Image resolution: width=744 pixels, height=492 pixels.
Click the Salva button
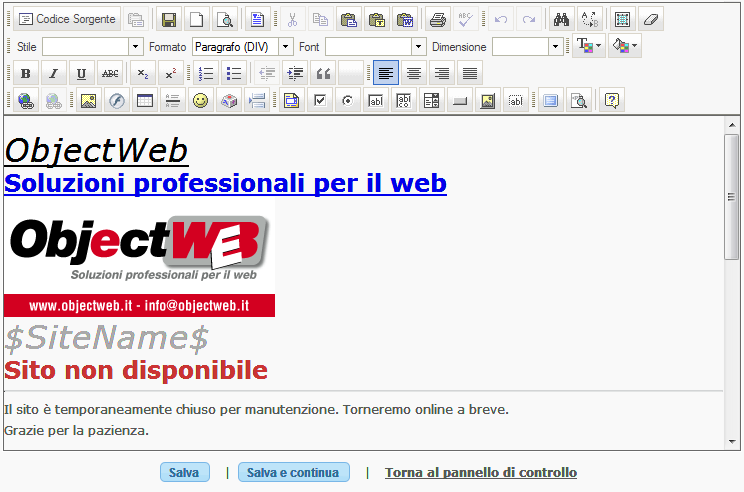click(x=185, y=472)
